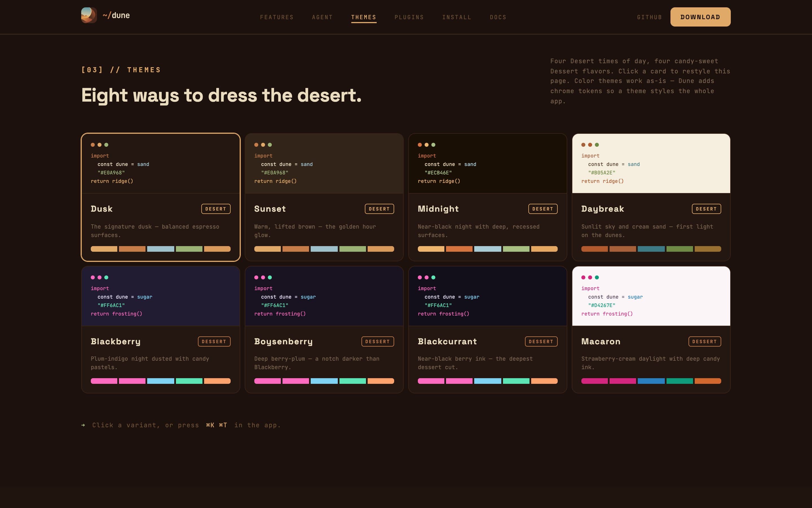Screen dimensions: 812x508
Task: Click the "#ECB46E" hex string in Midnight
Action: click(x=438, y=173)
